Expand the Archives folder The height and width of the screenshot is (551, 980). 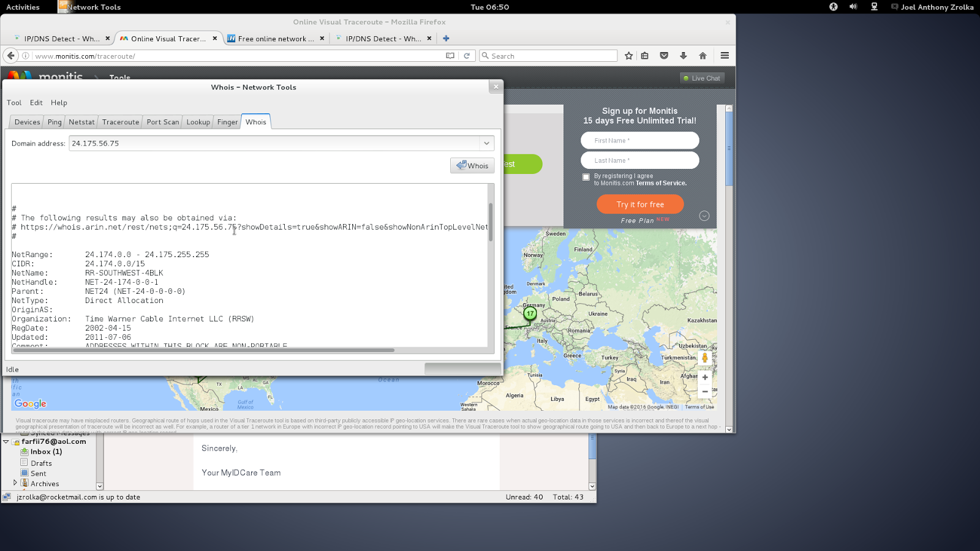15,483
